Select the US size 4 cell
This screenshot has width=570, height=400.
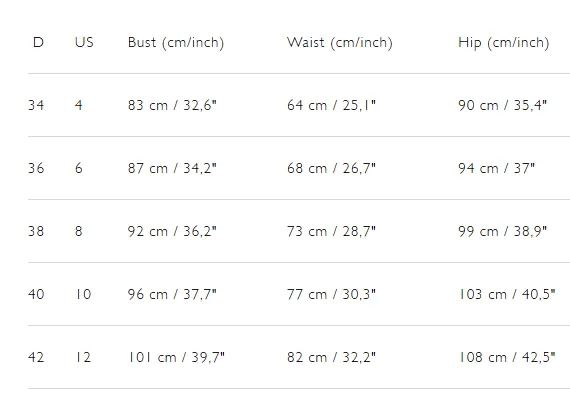(79, 105)
